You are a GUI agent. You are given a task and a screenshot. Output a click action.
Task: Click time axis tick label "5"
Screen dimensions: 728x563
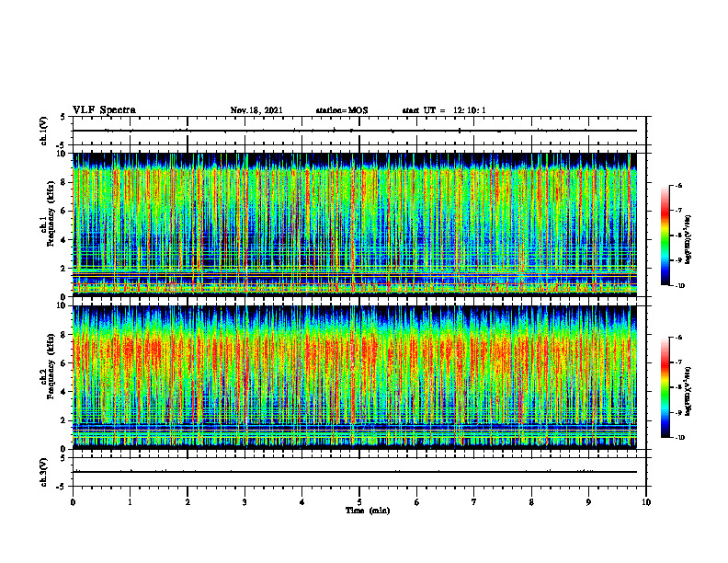(x=359, y=502)
